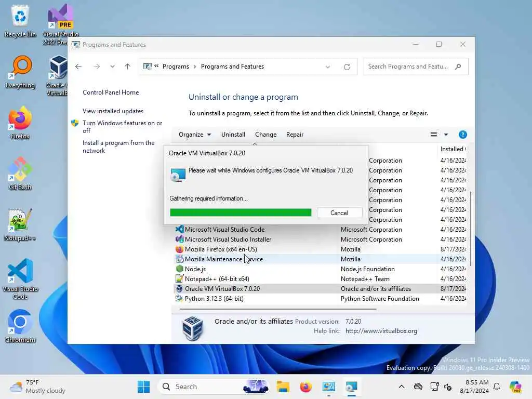Open the Git Bash desktop icon
Image resolution: width=532 pixels, height=399 pixels.
pyautogui.click(x=20, y=174)
